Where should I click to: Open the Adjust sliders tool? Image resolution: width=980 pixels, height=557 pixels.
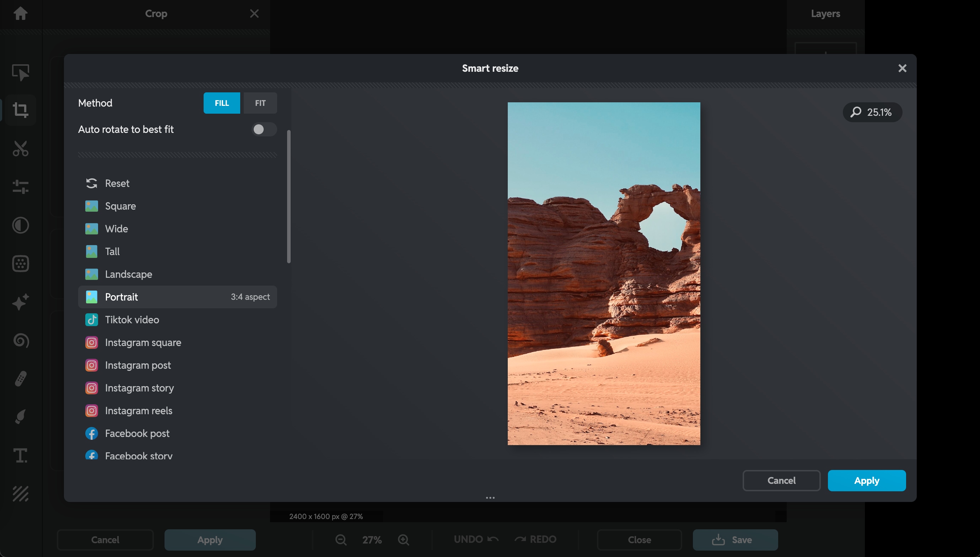(21, 187)
